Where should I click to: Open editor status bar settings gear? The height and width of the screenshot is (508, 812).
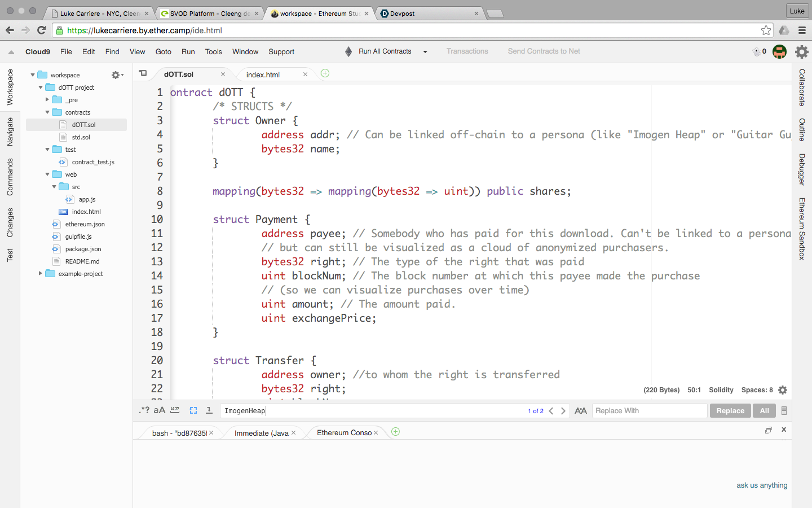[x=783, y=390]
